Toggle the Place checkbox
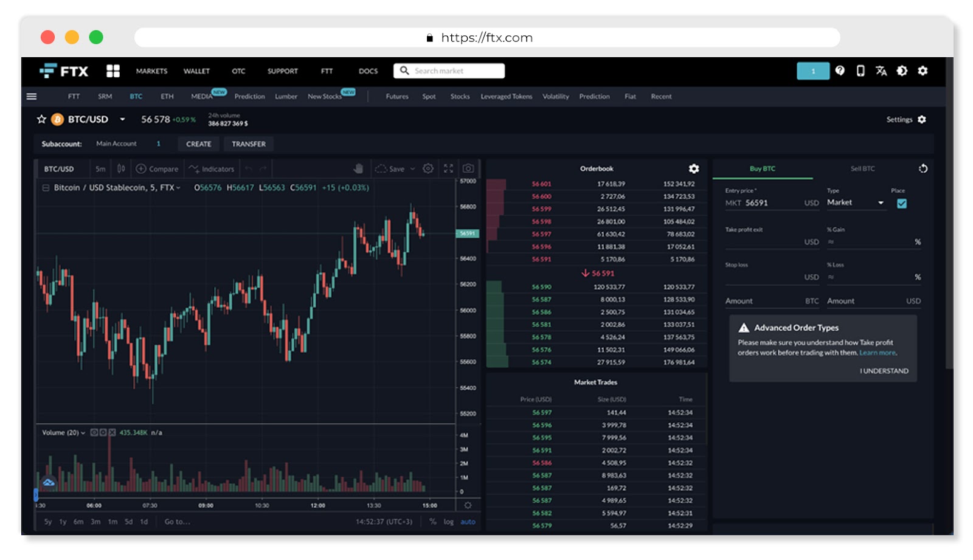The height and width of the screenshot is (560, 973). 902,204
